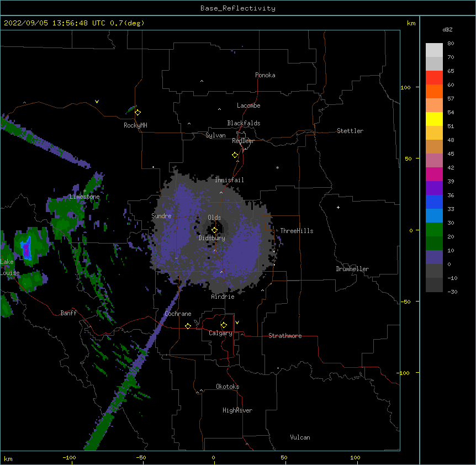
Task: Pick the orange 60–57 dBZ legend swatch
Action: [434, 91]
